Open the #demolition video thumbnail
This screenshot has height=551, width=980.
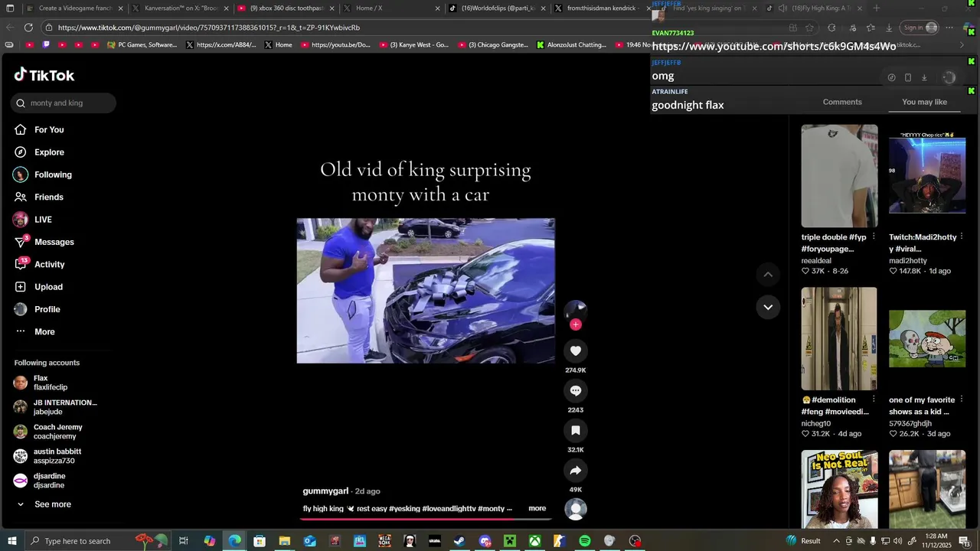point(839,339)
